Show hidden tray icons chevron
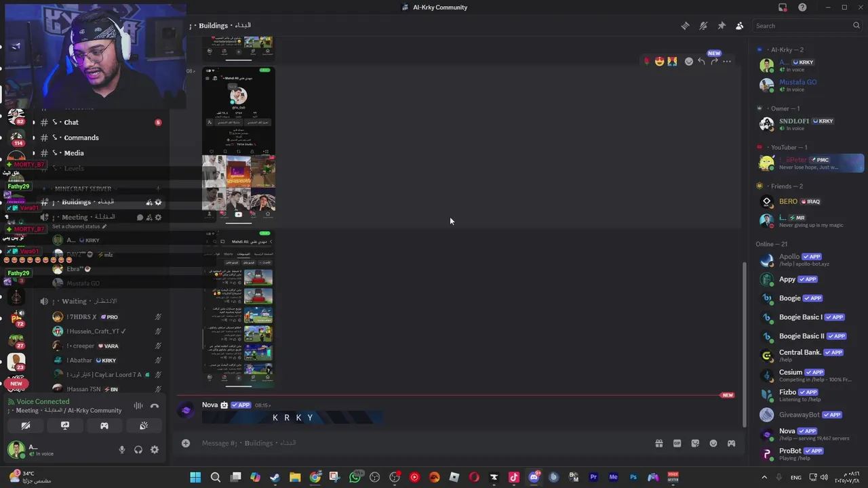This screenshot has width=868, height=488. coord(764,477)
